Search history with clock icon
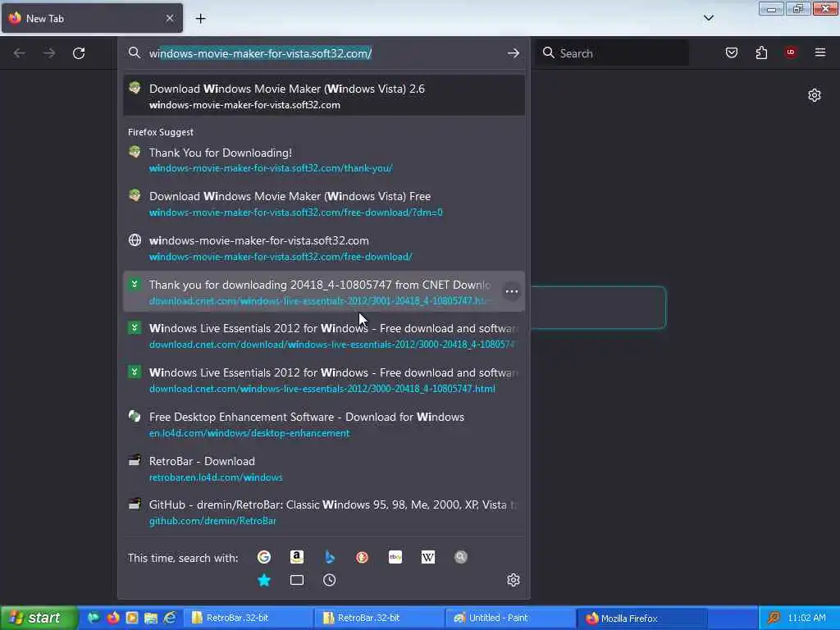Image resolution: width=840 pixels, height=630 pixels. click(x=330, y=580)
